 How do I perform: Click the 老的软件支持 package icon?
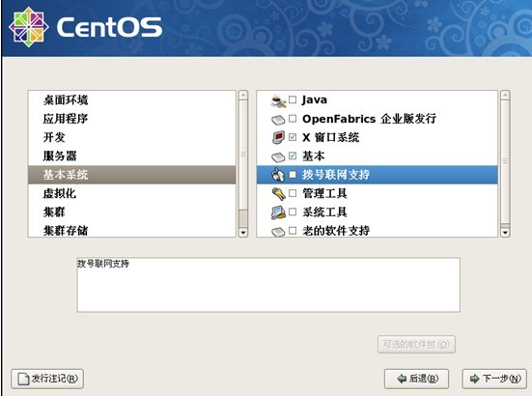pos(278,232)
